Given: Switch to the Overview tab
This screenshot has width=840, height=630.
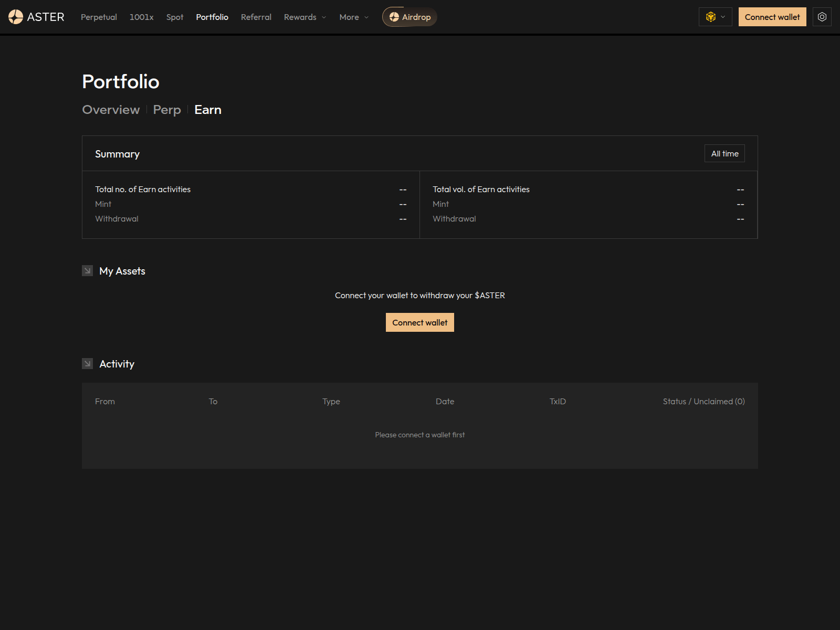Looking at the screenshot, I should [111, 110].
